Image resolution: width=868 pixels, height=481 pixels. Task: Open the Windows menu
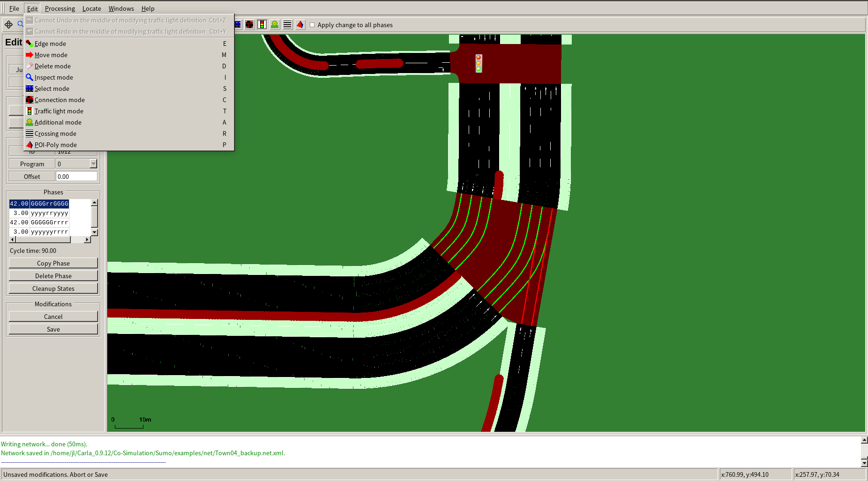point(121,8)
